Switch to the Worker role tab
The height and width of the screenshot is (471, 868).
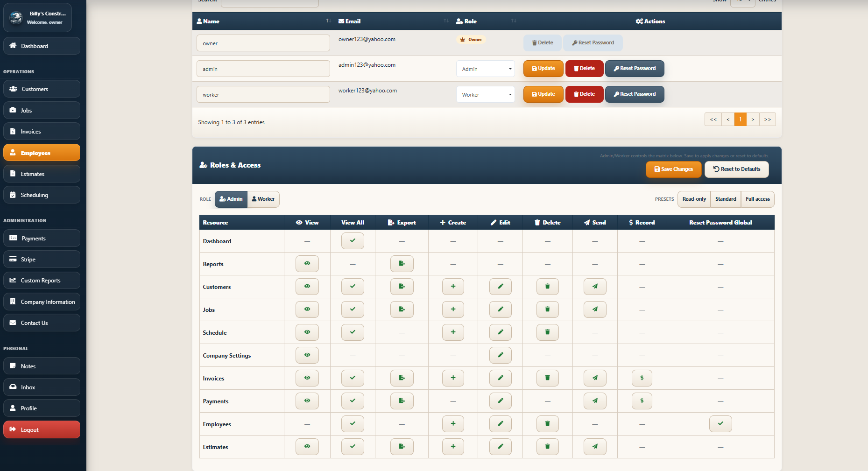pos(263,199)
